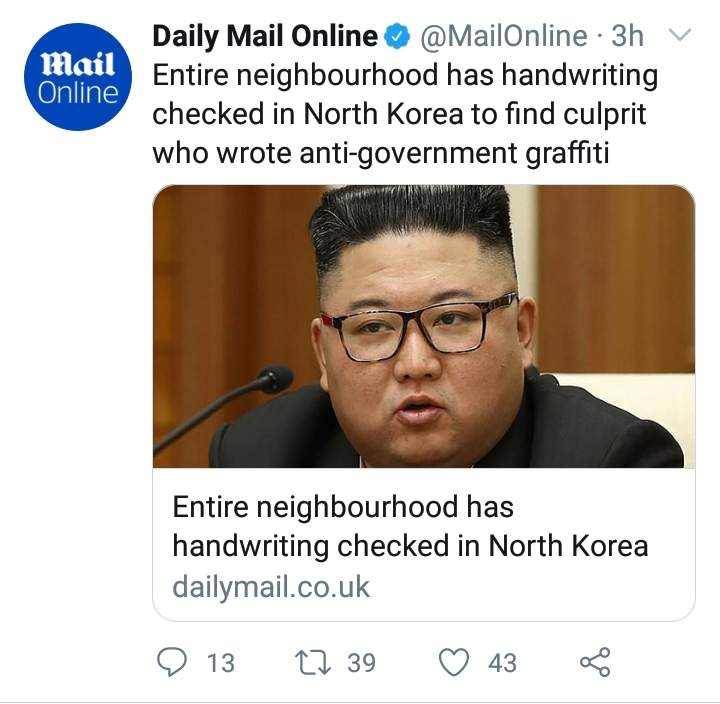This screenshot has height=704, width=720.
Task: Visit the dailymail.co.uk domain link
Action: 271,587
